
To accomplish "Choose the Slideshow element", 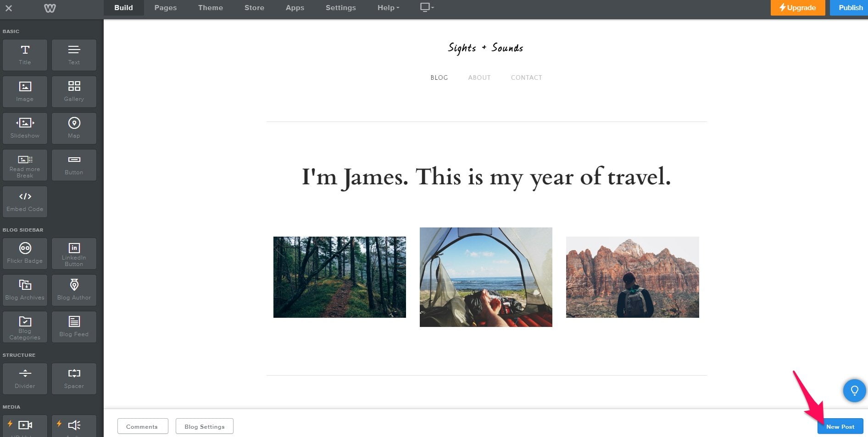I will pyautogui.click(x=25, y=128).
